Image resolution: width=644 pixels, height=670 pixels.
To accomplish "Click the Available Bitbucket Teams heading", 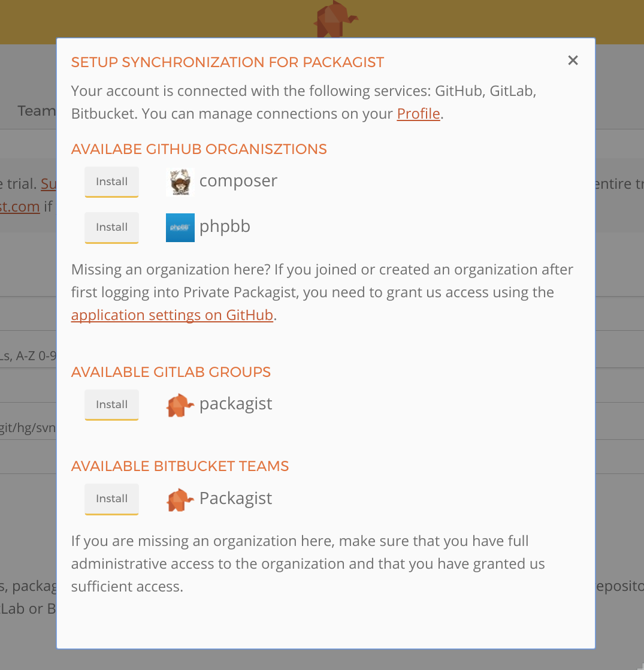I will 180,466.
